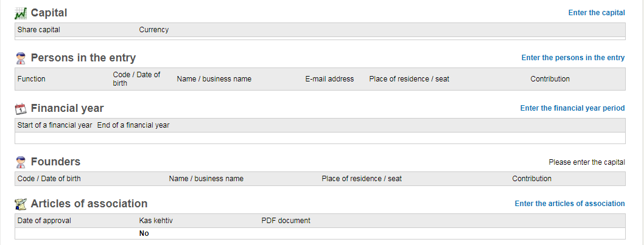The image size is (644, 245).
Task: Click the Contribution header in Founders table
Action: tap(531, 179)
